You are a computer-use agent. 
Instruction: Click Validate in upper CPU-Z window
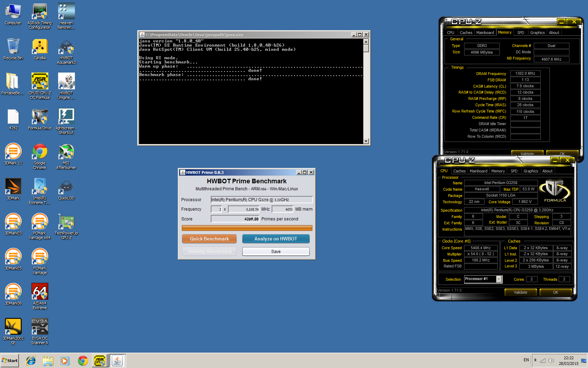(527, 154)
